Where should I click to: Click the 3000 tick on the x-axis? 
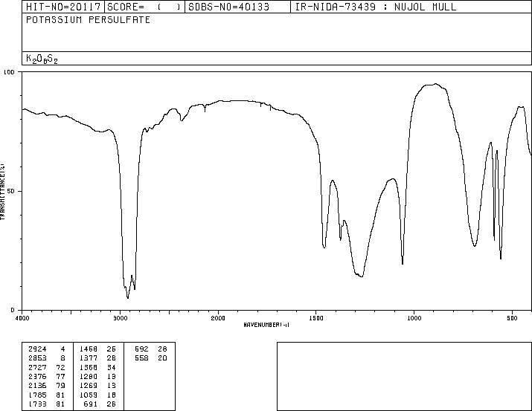120,318
